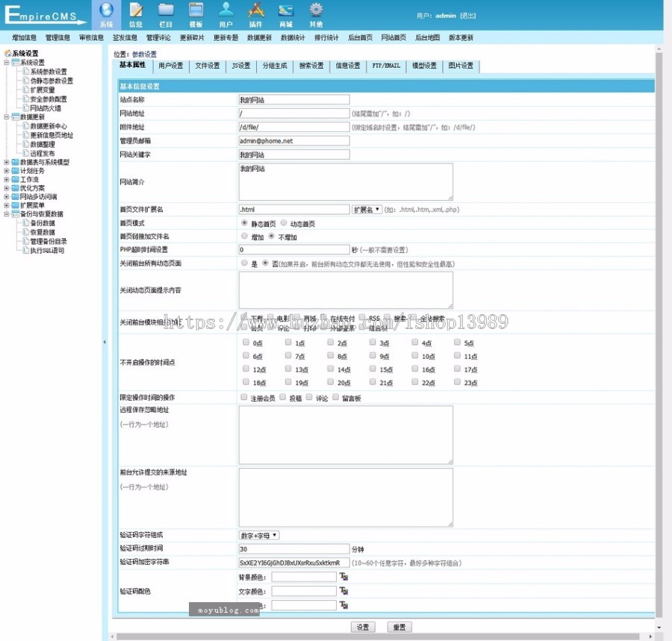
Task: Select the 动态首页 radio button
Action: pyautogui.click(x=284, y=223)
